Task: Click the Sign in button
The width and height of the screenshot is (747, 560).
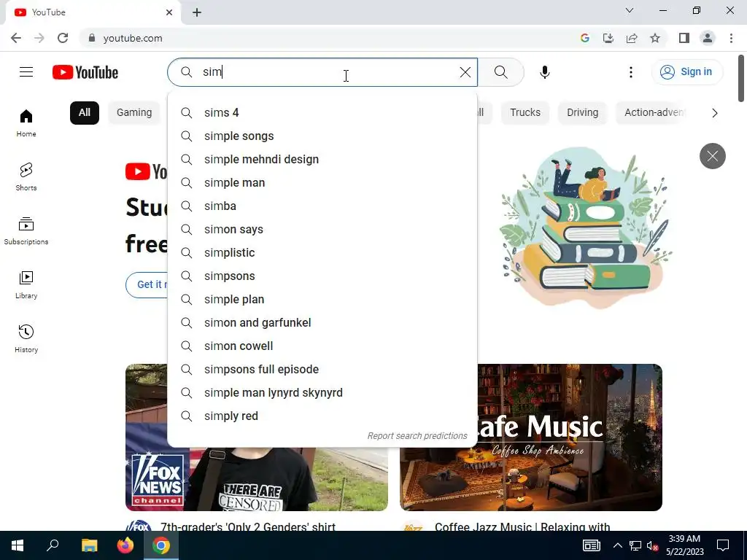Action: (x=686, y=72)
